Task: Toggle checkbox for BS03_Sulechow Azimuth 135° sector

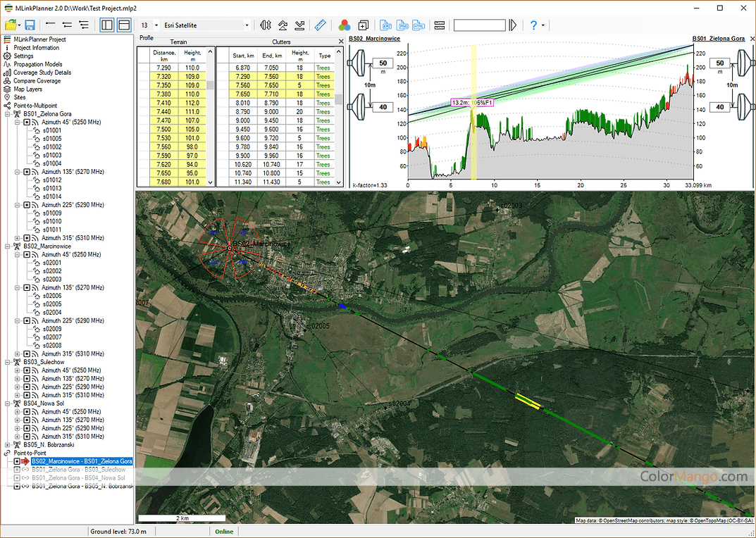Action: click(27, 378)
